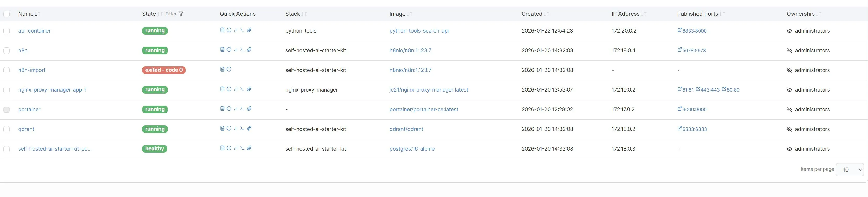Image resolution: width=868 pixels, height=197 pixels.
Task: Open logs for api-container
Action: [x=222, y=30]
